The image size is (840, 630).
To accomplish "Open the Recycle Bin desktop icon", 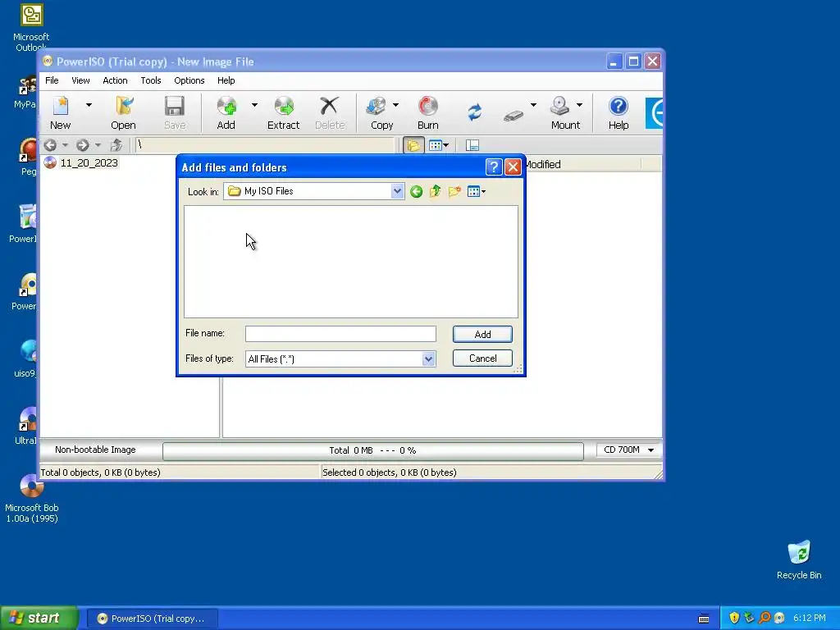I will click(x=799, y=559).
